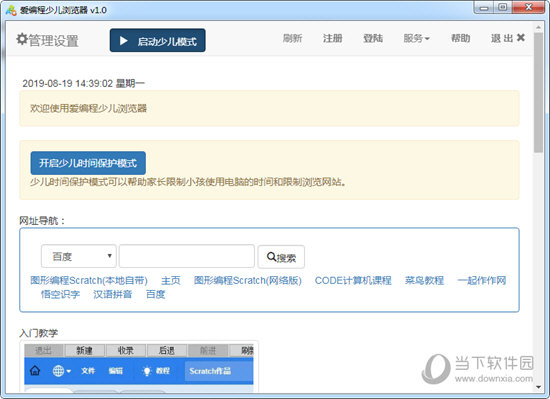Focus the search text input field
This screenshot has height=399, width=550.
(x=187, y=256)
